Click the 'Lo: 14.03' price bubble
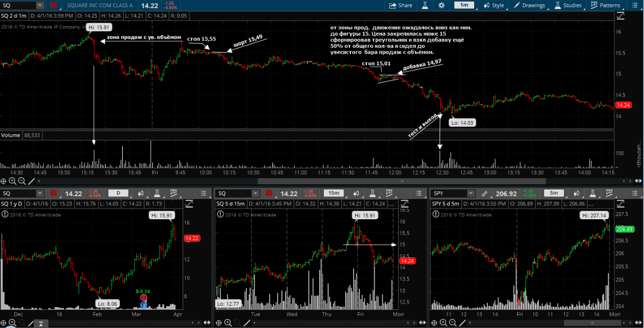Viewport: 644px width, 328px height. pyautogui.click(x=462, y=123)
